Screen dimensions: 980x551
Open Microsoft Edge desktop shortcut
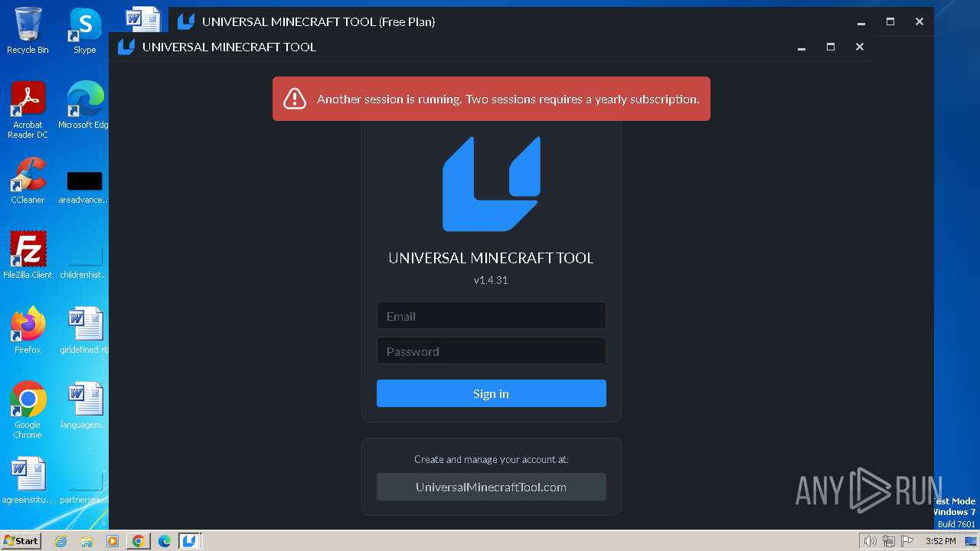pyautogui.click(x=85, y=106)
